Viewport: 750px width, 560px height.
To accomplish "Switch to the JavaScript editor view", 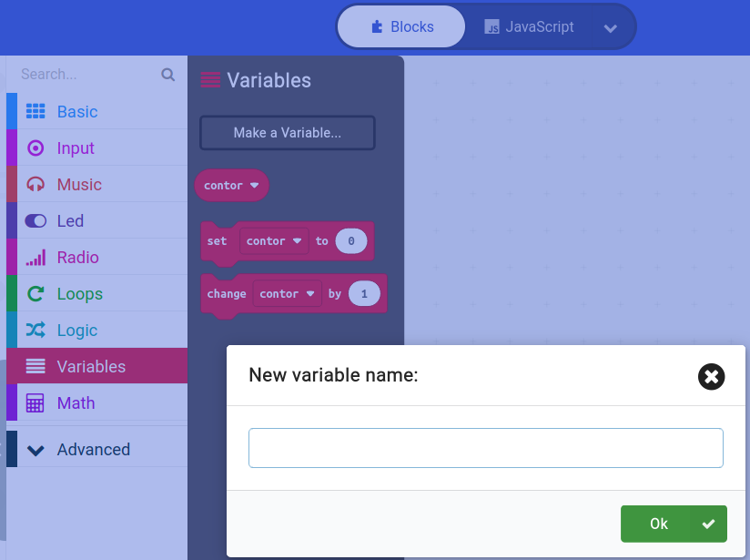I will pos(530,27).
